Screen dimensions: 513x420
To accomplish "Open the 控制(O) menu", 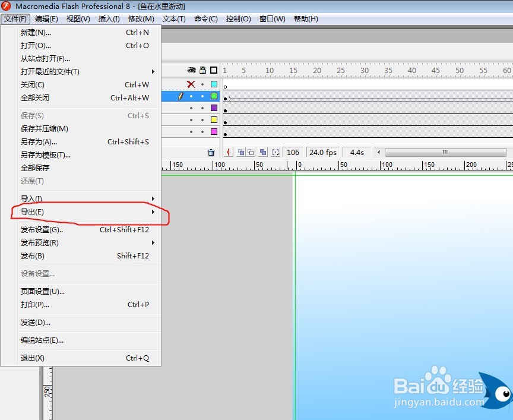I will (x=239, y=19).
